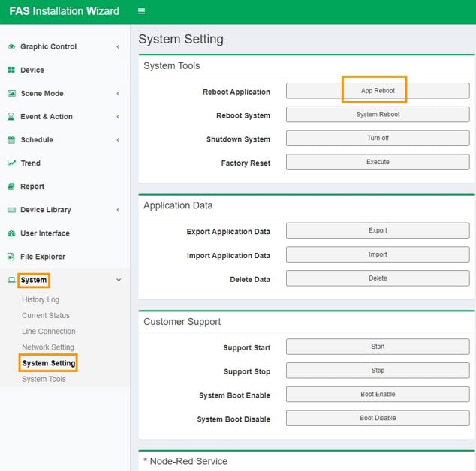Open the User Interface menu item
Screen dimensions: 476x471
tap(44, 233)
